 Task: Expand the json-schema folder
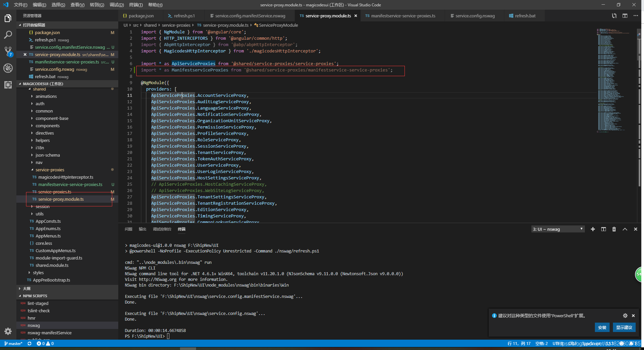[x=48, y=155]
